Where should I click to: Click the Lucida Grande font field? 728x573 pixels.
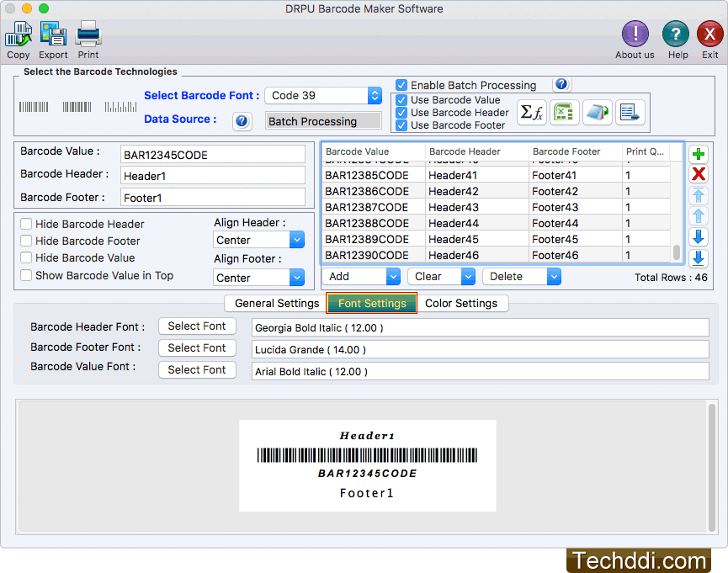[x=480, y=349]
